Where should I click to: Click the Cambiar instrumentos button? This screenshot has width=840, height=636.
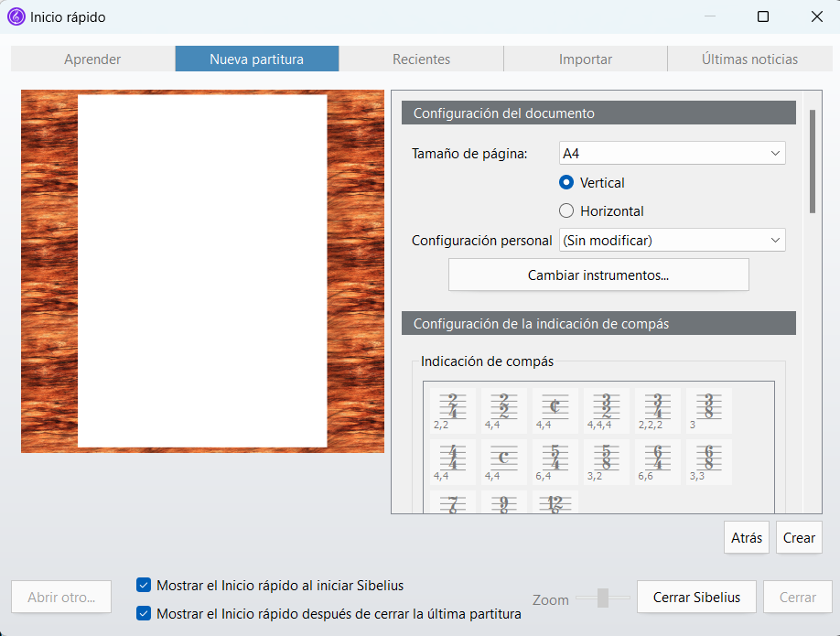point(598,275)
